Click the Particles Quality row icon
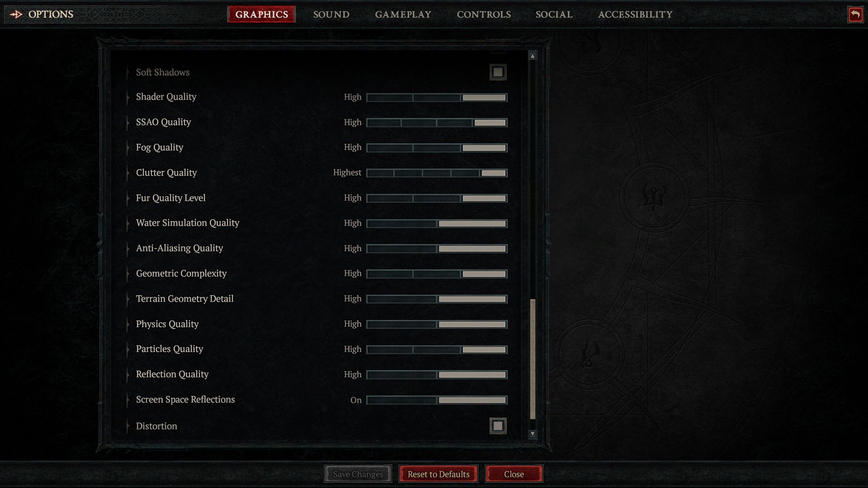 128,348
